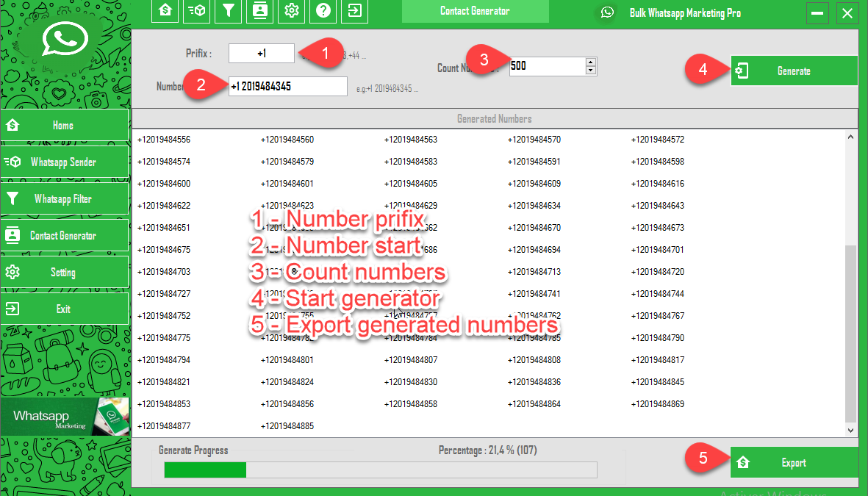This screenshot has height=496, width=868.
Task: Open Home from the sidebar
Action: (x=65, y=126)
